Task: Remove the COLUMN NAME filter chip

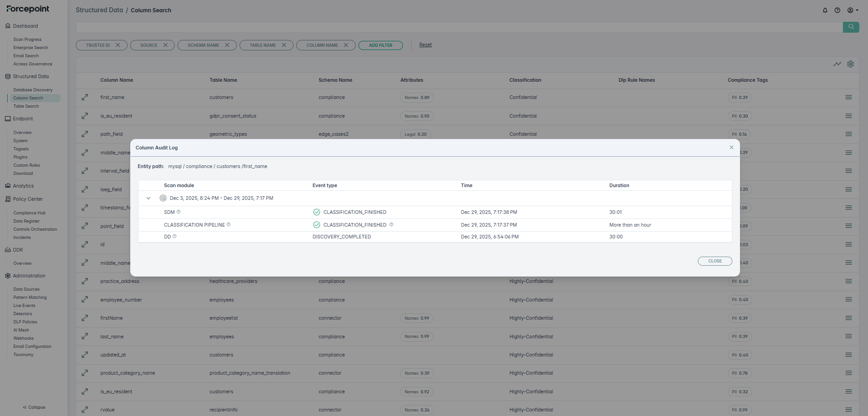Action: pos(346,45)
